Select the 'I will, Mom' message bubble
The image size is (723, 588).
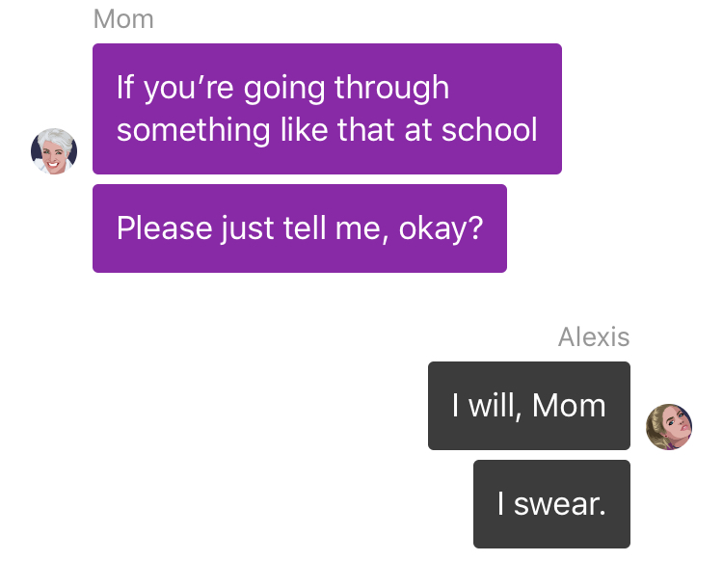529,406
